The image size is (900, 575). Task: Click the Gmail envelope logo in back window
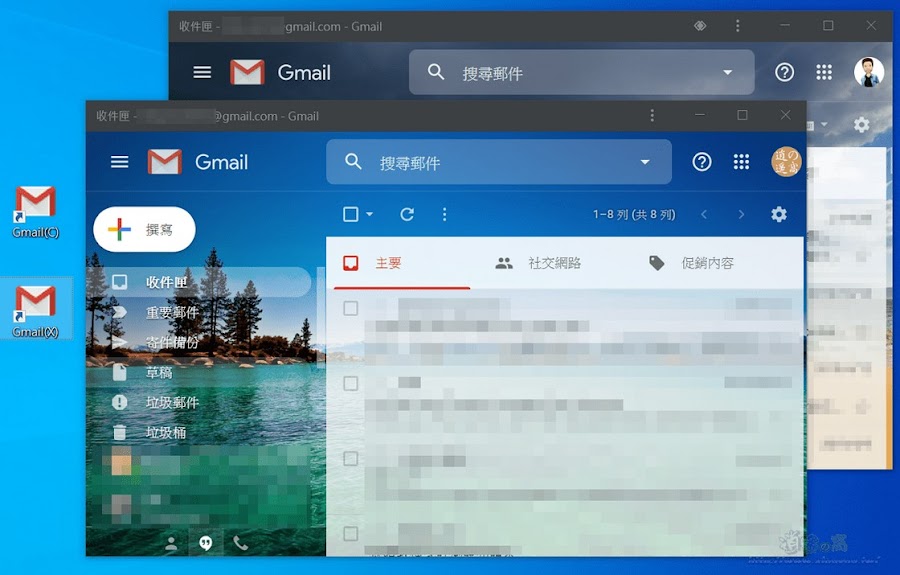247,72
